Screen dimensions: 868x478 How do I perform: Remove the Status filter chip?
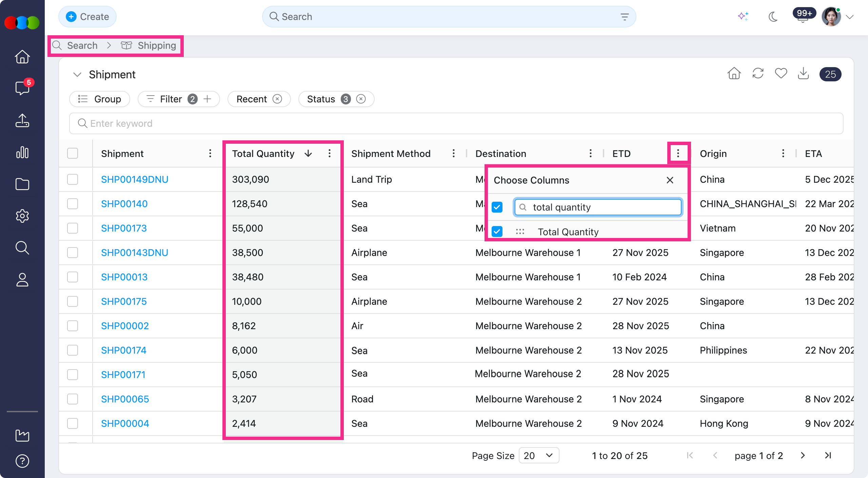point(361,99)
